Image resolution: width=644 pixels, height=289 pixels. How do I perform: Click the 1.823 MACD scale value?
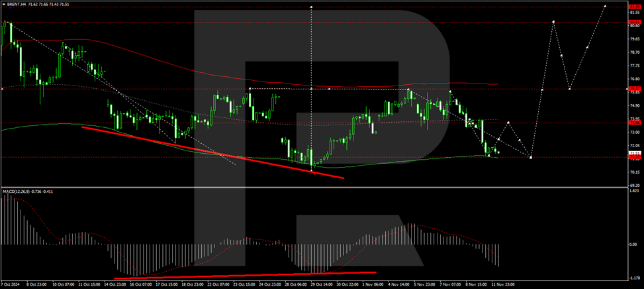point(635,191)
